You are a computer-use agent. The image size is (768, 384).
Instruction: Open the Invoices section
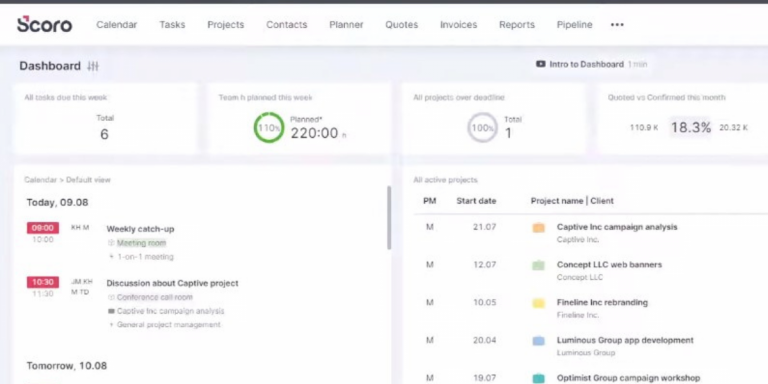tap(458, 24)
